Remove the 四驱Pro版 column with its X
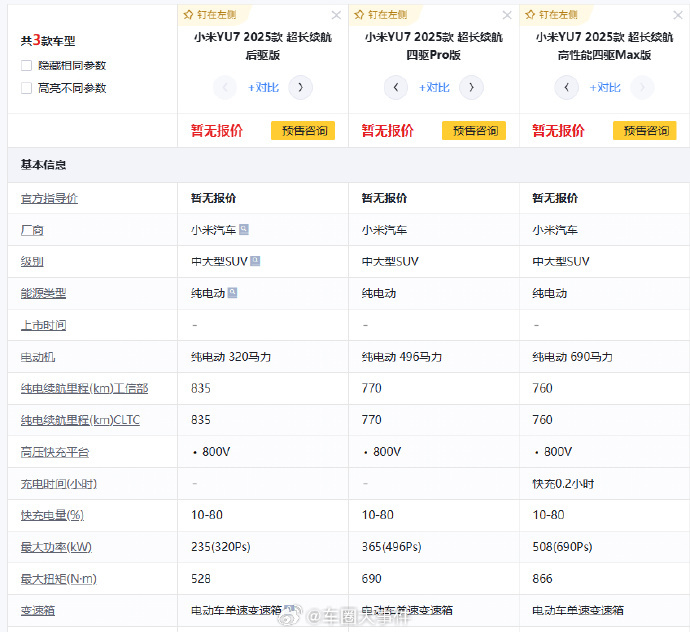690x632 pixels. coord(507,15)
